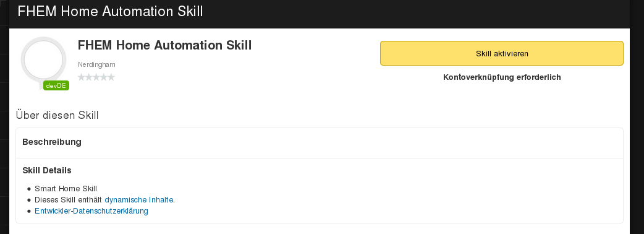Click the dark header bar skill title
Screen dimensions: 644x234
pos(110,11)
